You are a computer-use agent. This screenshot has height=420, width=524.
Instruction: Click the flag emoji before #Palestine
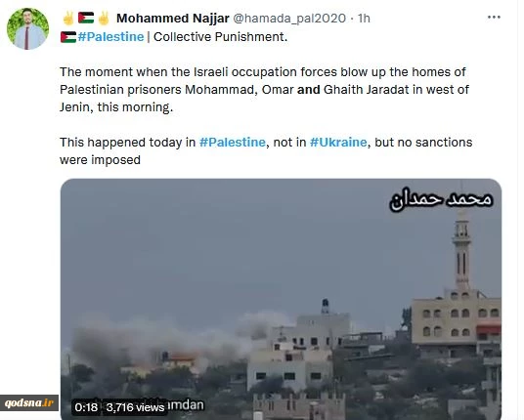click(x=68, y=37)
